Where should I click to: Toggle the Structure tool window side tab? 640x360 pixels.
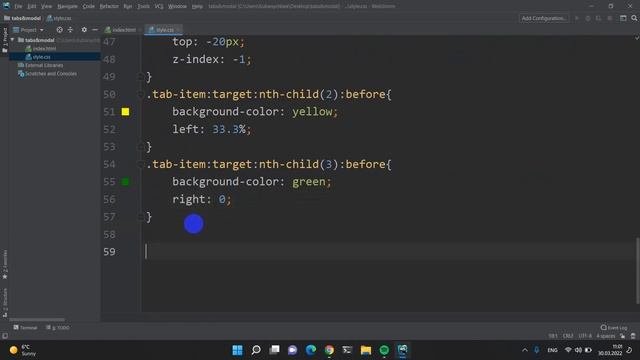[4, 302]
